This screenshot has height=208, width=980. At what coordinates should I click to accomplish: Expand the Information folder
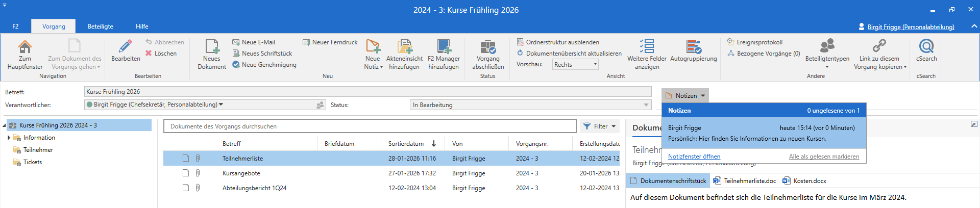pos(9,138)
